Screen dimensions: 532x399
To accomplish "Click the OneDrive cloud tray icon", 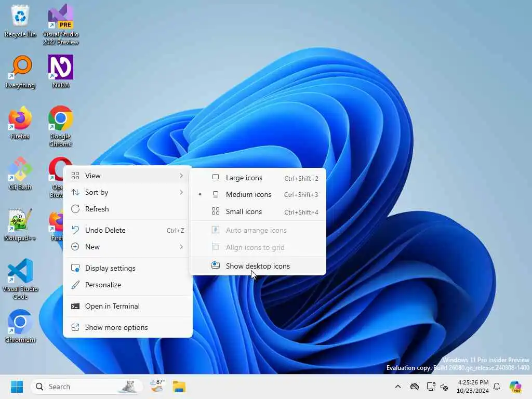I will click(x=414, y=387).
